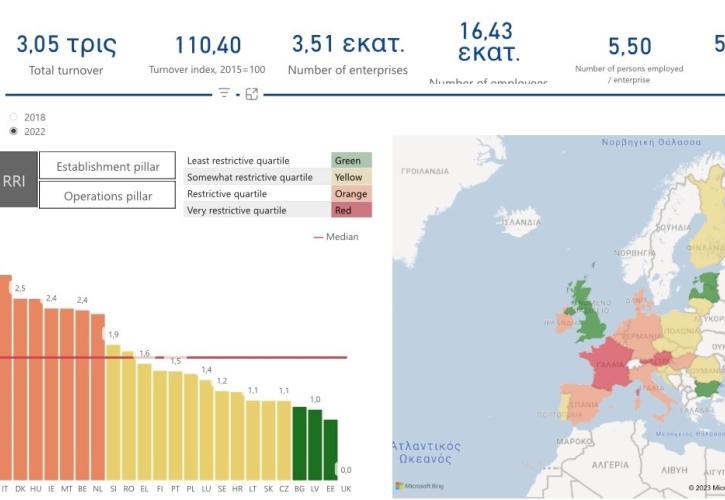Select the PT bar in the chart
The height and width of the screenshot is (500, 725).
[x=175, y=426]
